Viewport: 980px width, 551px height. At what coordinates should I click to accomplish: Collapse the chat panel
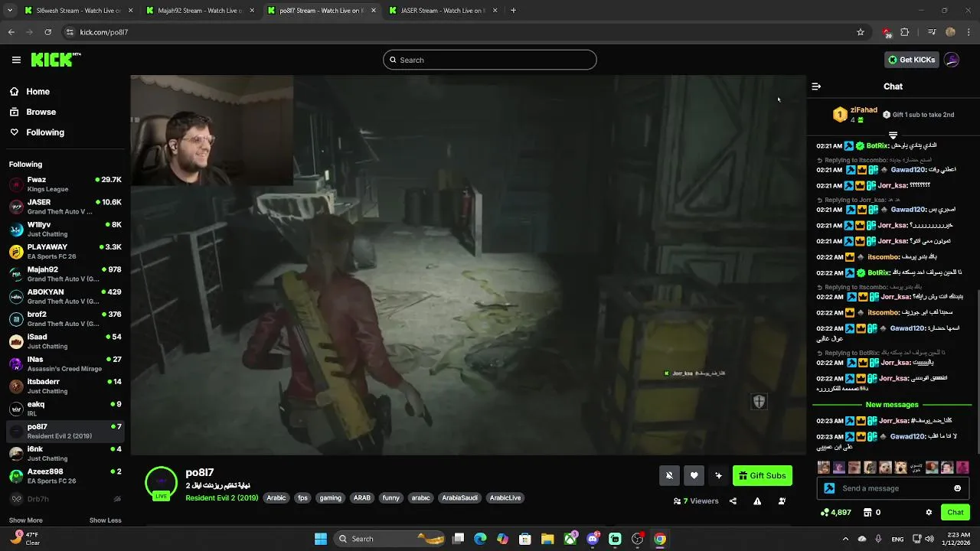816,86
